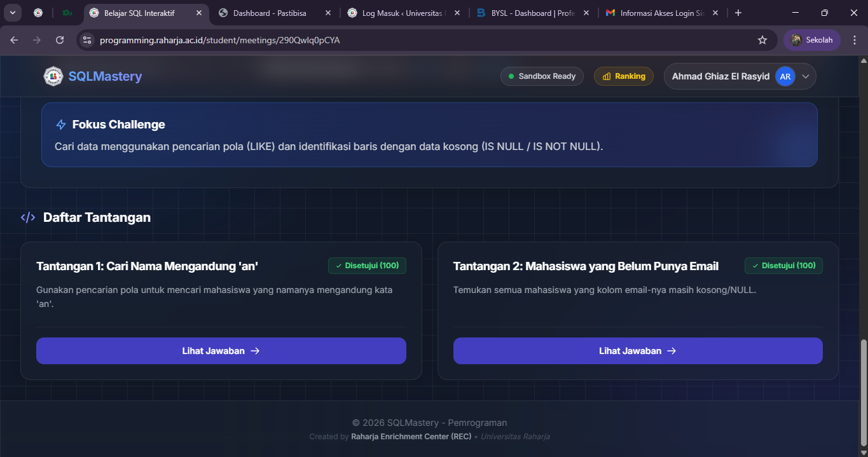The width and height of the screenshot is (868, 457).
Task: Switch to BYSL - Dashboard tab
Action: tap(528, 13)
